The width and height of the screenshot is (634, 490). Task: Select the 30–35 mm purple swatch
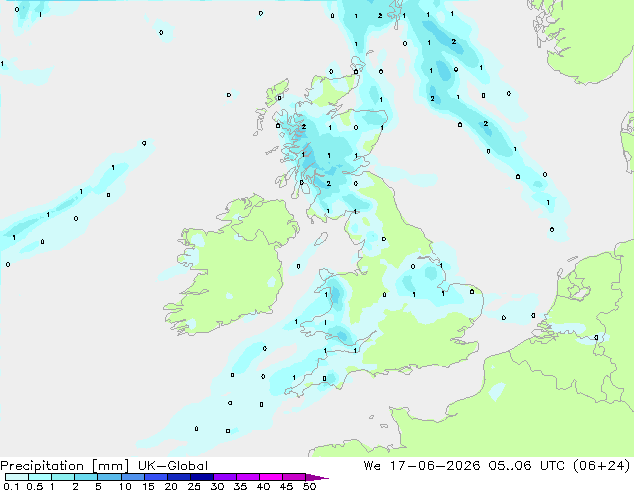(225, 477)
